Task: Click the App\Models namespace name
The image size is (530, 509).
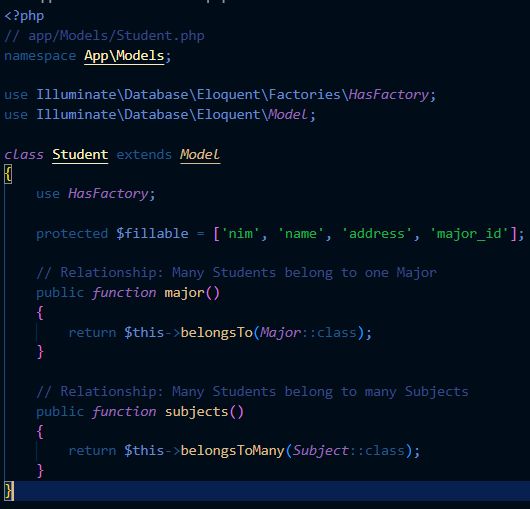Action: tap(124, 56)
